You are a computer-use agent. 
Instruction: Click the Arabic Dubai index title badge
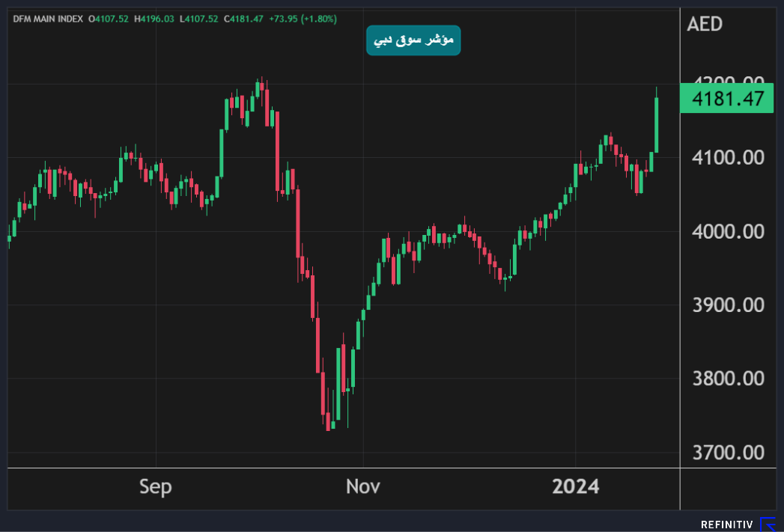click(x=413, y=40)
